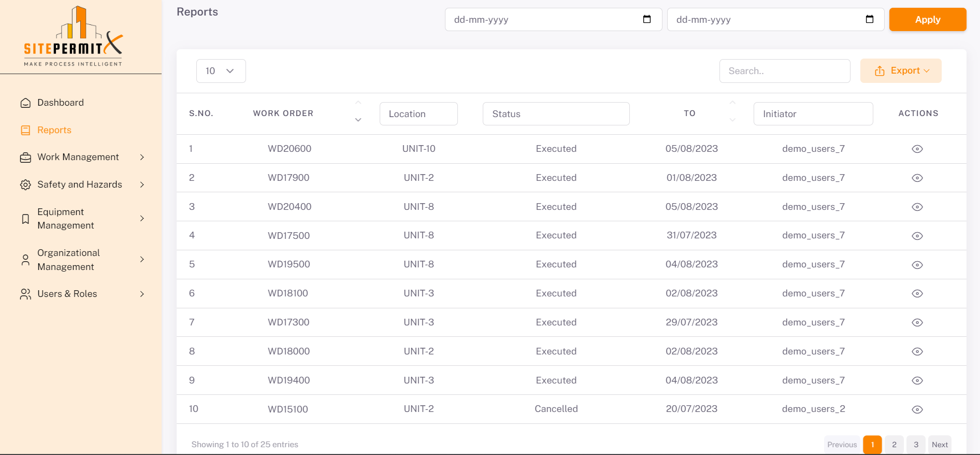Click the SitePermitX logo
This screenshot has width=980, height=455.
(x=73, y=36)
